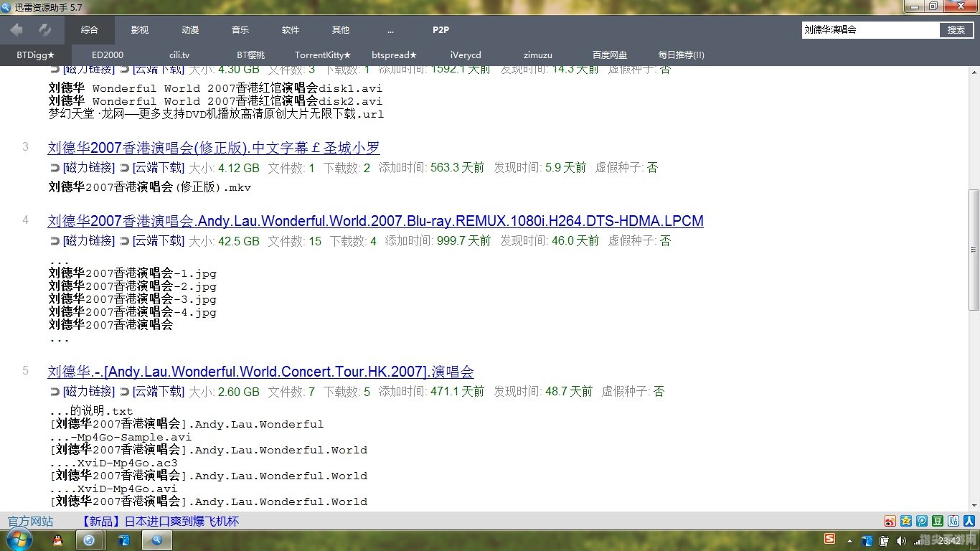This screenshot has height=551, width=980.
Task: Click 云端下载 for the 4.12 GB result
Action: 159,167
